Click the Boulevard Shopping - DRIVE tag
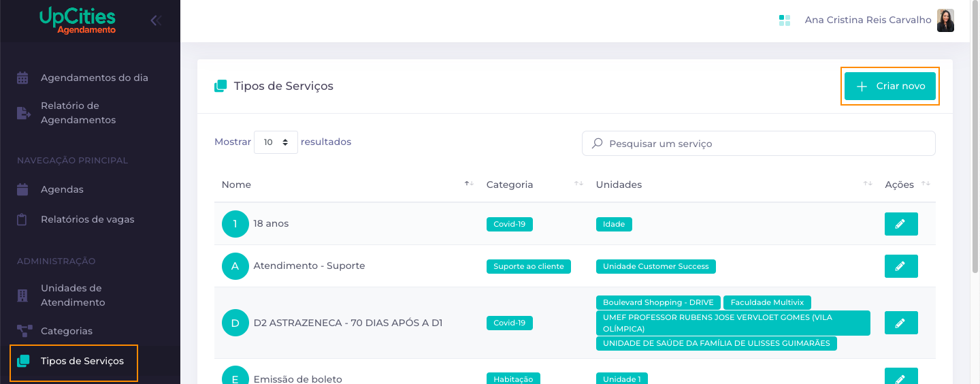This screenshot has height=384, width=980. click(658, 302)
